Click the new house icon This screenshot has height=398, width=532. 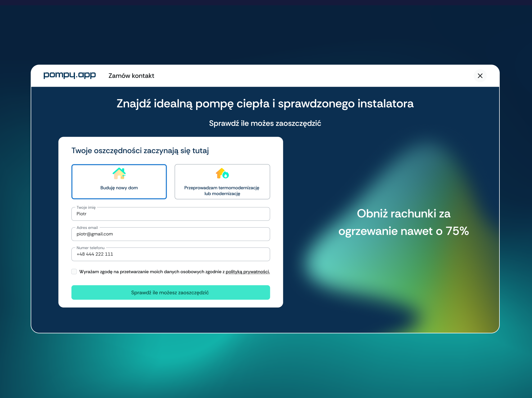[119, 174]
